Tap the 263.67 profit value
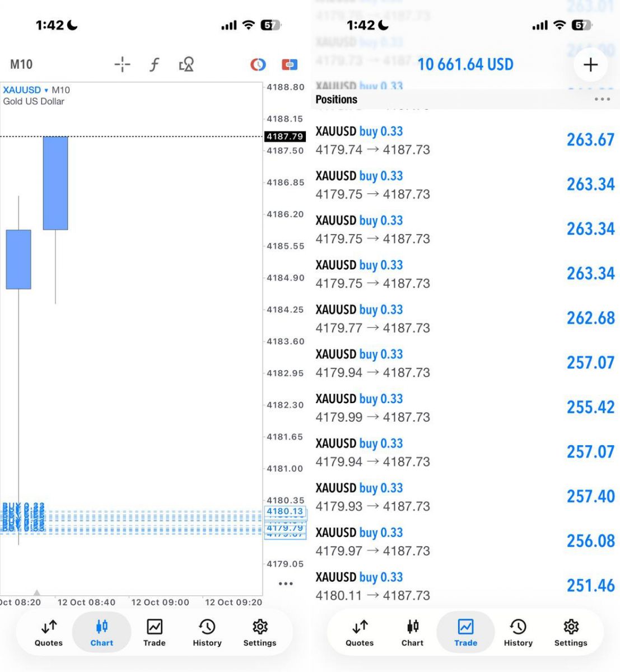620x672 pixels. tap(590, 139)
